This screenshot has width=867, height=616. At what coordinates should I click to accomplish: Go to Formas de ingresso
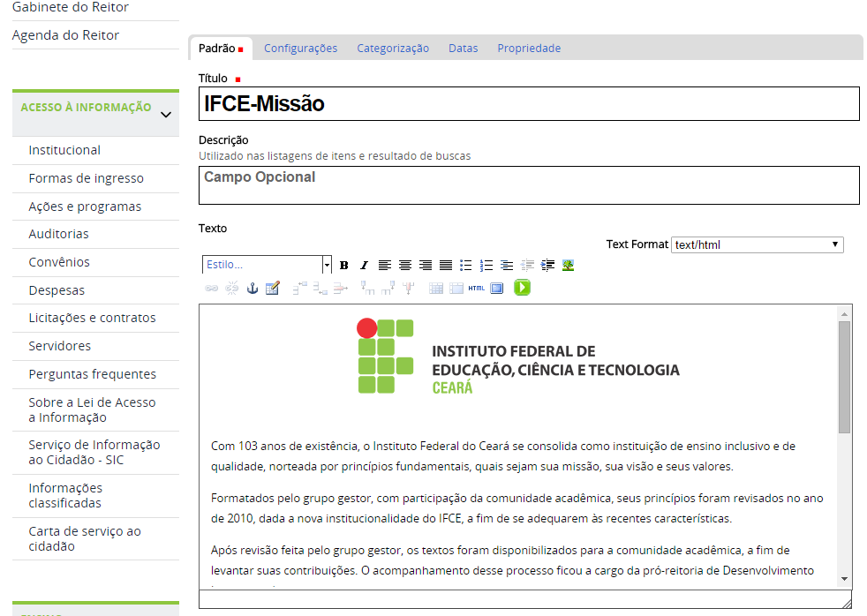pos(86,178)
